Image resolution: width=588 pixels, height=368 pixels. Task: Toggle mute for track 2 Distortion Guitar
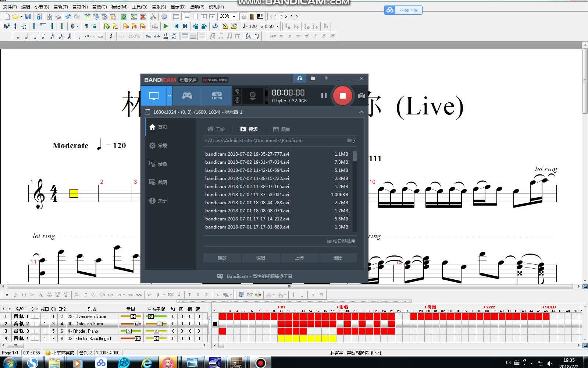click(x=37, y=324)
